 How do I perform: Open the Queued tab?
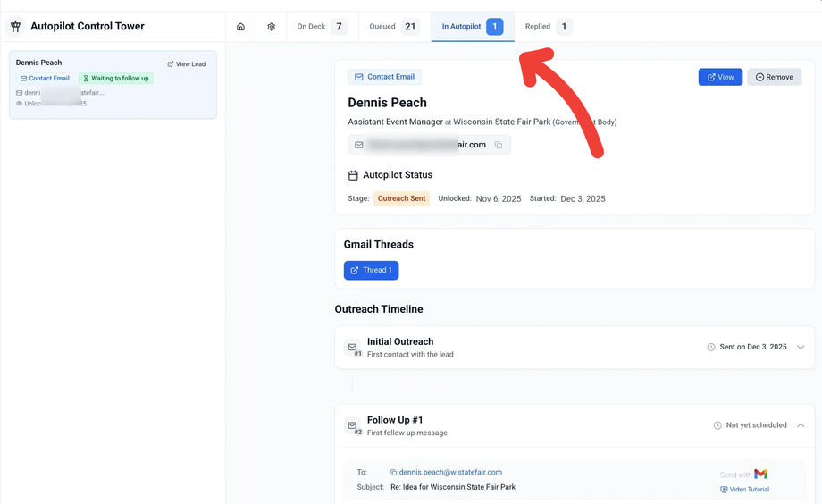393,27
